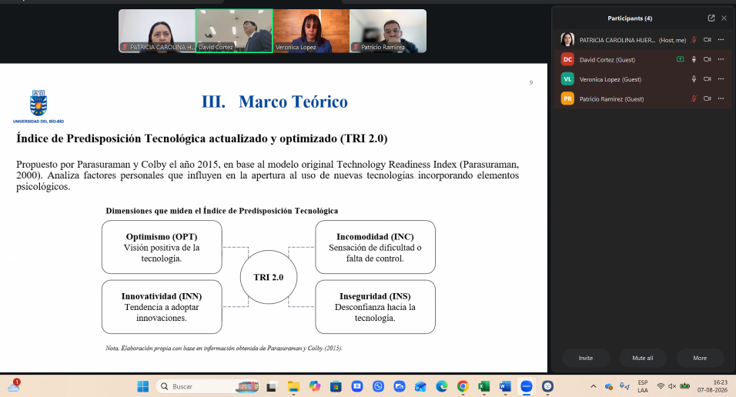
Task: Open more options for David Cortez
Action: tap(721, 60)
